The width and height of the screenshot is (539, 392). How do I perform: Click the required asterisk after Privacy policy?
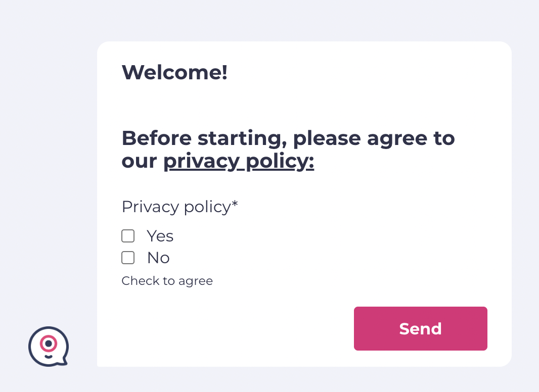(235, 205)
